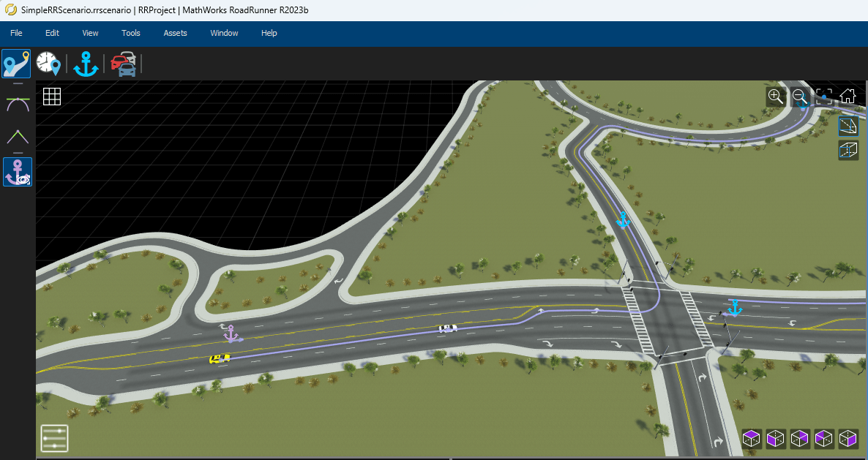Viewport: 868px width, 460px height.
Task: Select the clock and pin timing tool
Action: [48, 64]
